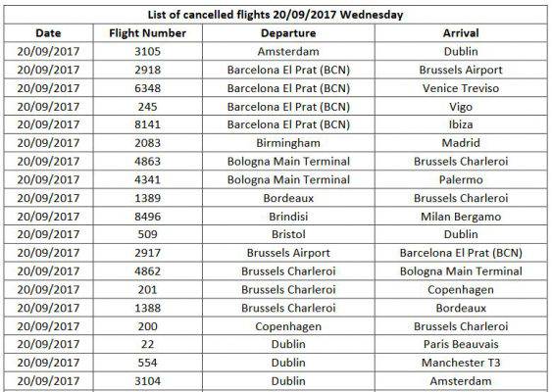Select the Manchester T3 arrival cell

coord(461,363)
